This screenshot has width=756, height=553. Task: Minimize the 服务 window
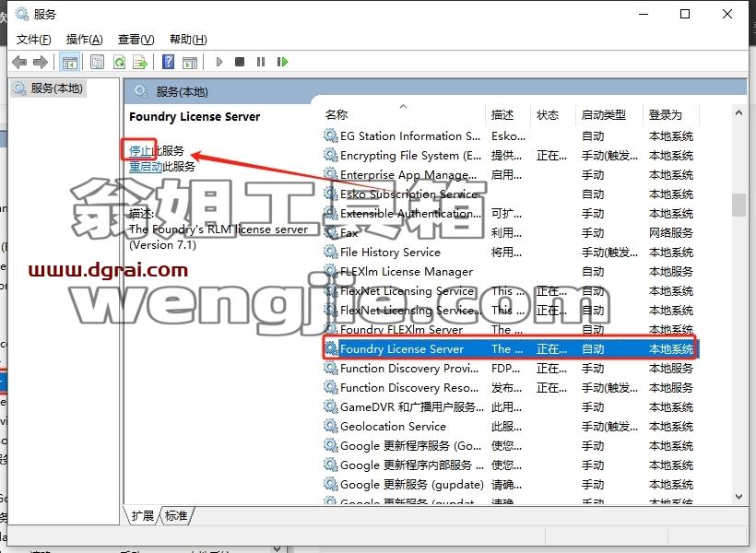coord(644,14)
